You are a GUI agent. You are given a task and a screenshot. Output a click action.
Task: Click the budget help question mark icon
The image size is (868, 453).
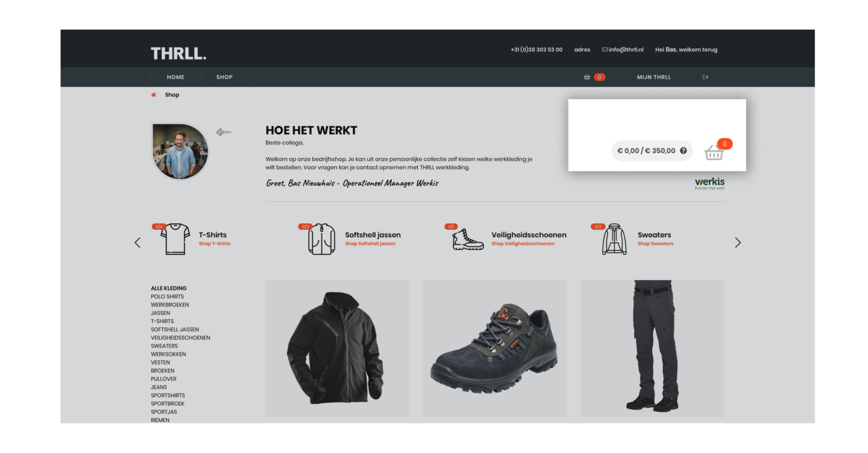pyautogui.click(x=683, y=151)
